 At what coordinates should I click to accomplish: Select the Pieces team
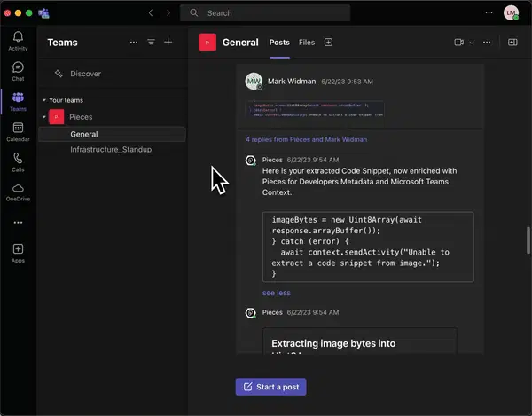coord(81,117)
